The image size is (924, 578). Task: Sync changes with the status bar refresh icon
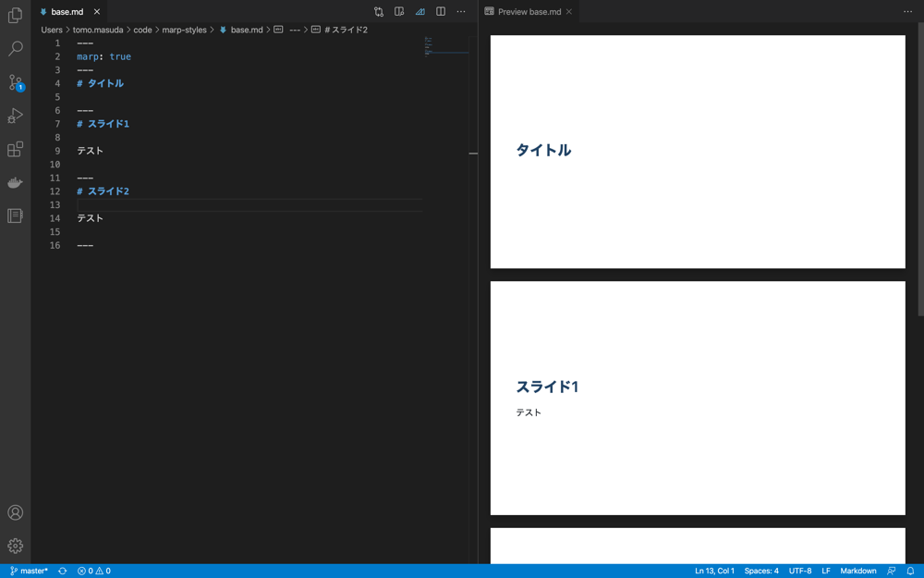coord(62,571)
